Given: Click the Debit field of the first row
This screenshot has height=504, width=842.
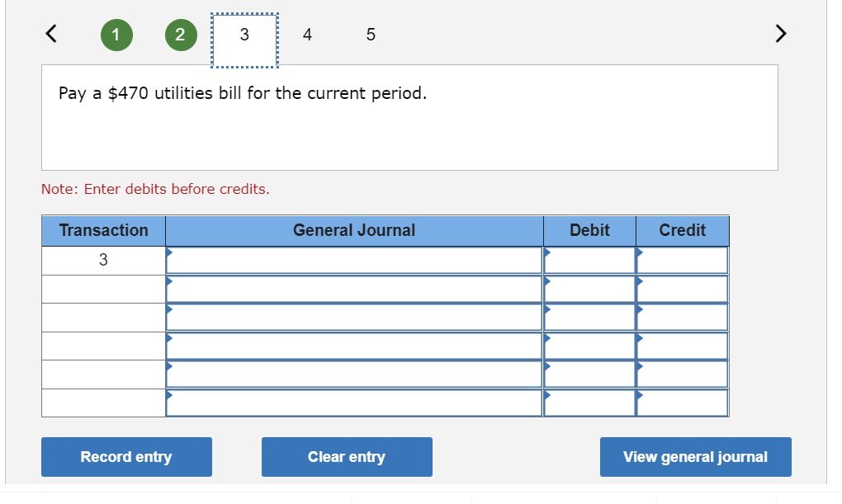Looking at the screenshot, I should coord(588,259).
